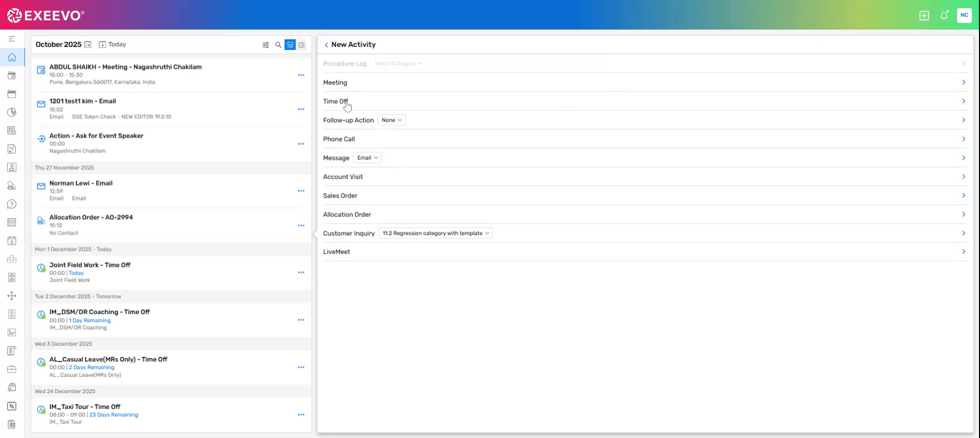This screenshot has height=438, width=980.
Task: Open options menu for Allocation Order AO-2994
Action: click(301, 226)
